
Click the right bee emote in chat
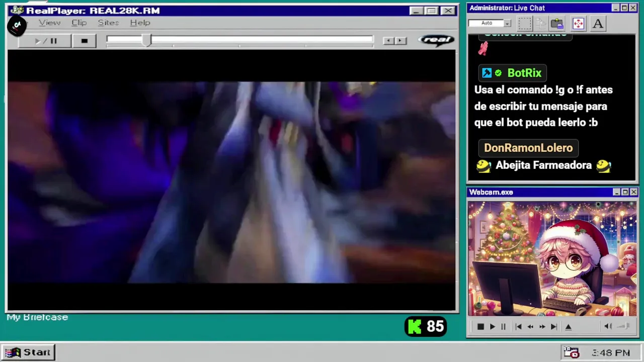point(603,165)
